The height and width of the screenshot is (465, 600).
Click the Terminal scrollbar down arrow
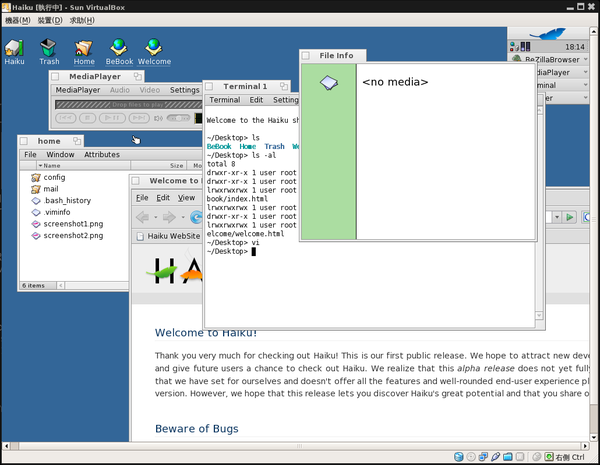coord(539,315)
